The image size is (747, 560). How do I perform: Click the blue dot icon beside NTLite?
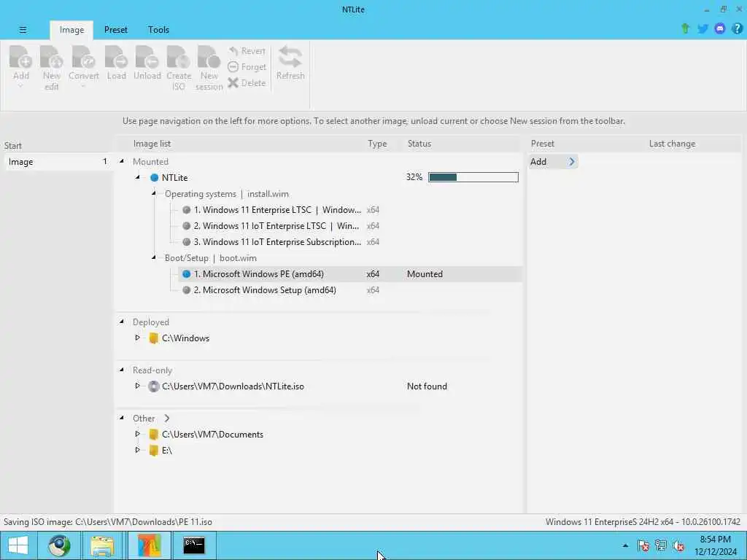click(x=155, y=178)
